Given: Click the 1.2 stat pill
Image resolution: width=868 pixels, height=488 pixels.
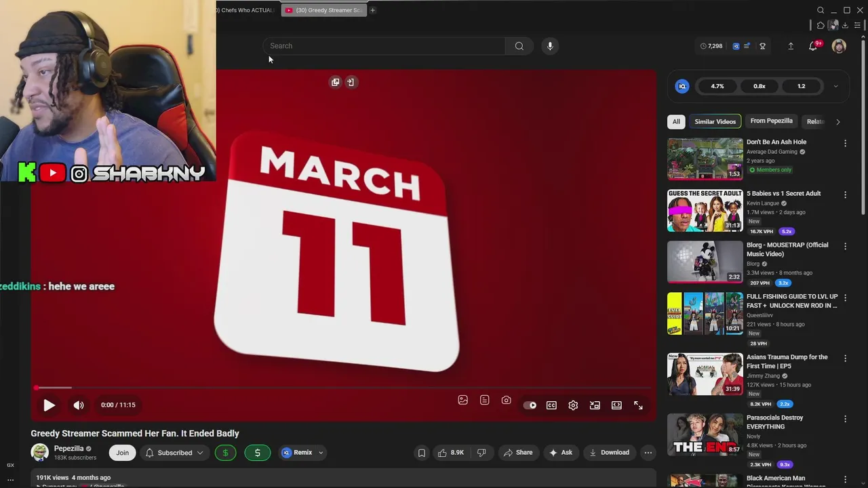Looking at the screenshot, I should 802,86.
